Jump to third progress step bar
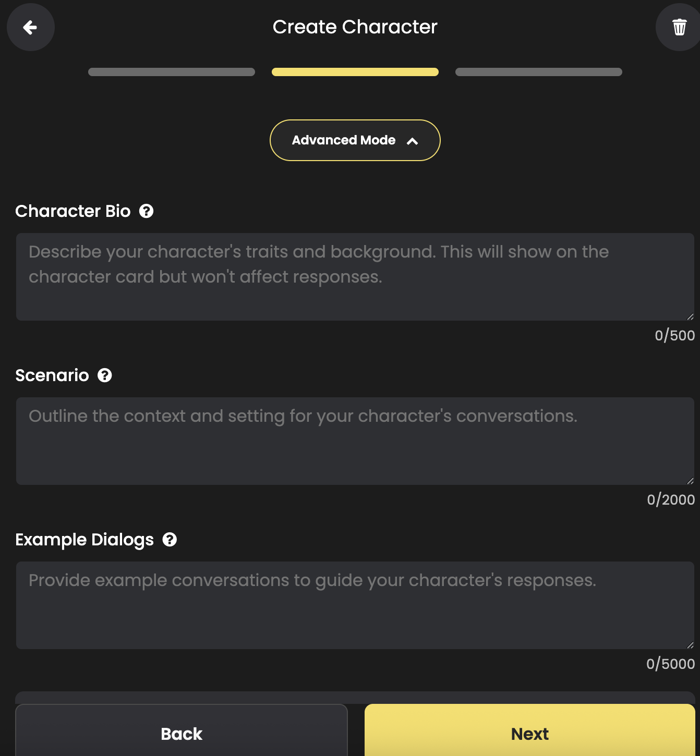This screenshot has width=700, height=756. tap(539, 72)
